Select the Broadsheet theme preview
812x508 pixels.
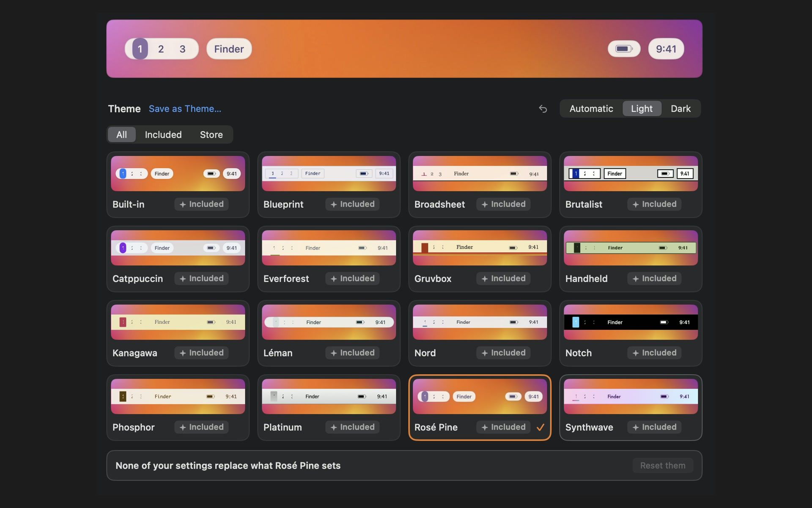click(x=480, y=174)
